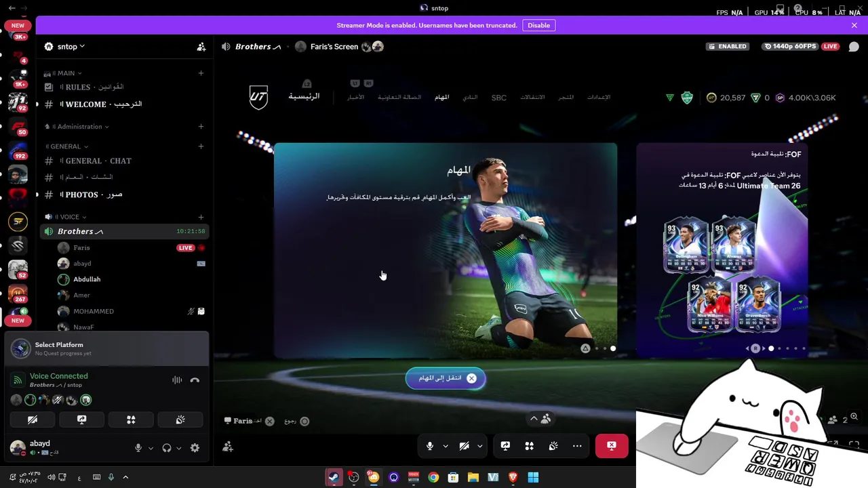Screen dimensions: 868x488
Task: Start an activity from voice panel
Action: click(x=131, y=420)
